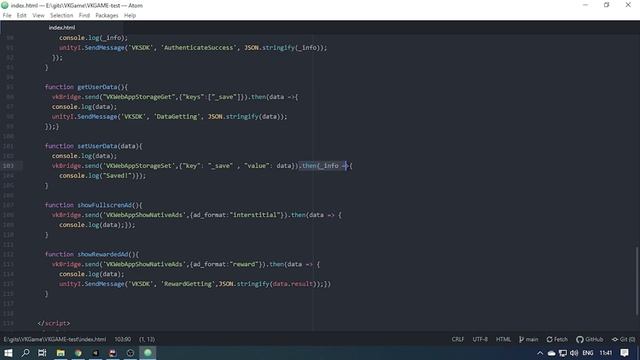Screen dimensions: 640x360
Task: Click the getUserData function name
Action: pos(97,87)
